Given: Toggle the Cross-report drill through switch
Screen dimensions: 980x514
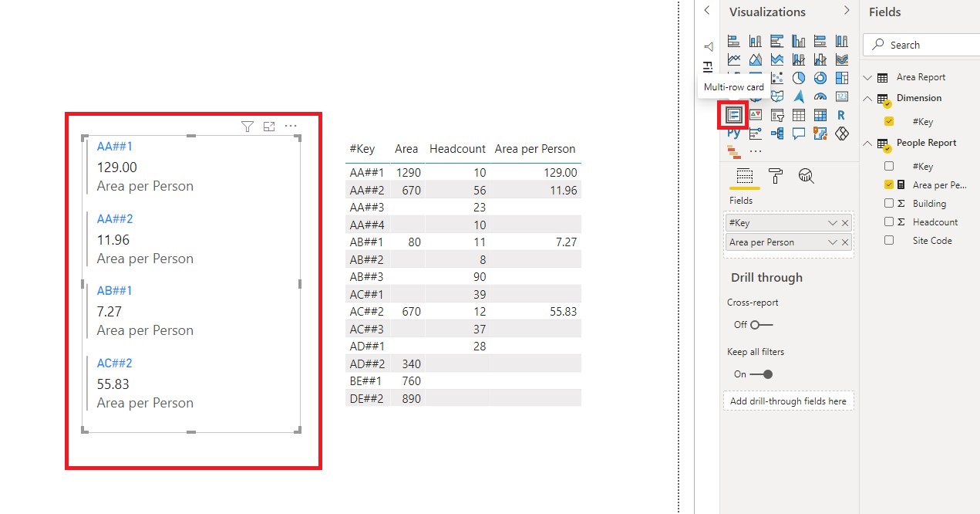Looking at the screenshot, I should [x=762, y=325].
